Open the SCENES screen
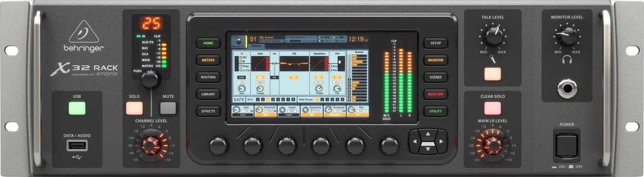Image resolution: width=644 pixels, height=177 pixels. (x=436, y=77)
